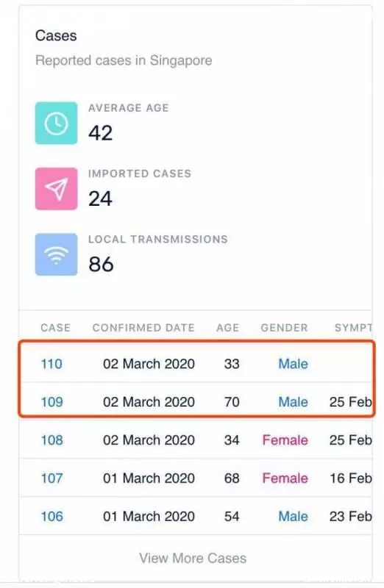
Task: Click the 16 Feb symptom date for case 107
Action: [351, 478]
